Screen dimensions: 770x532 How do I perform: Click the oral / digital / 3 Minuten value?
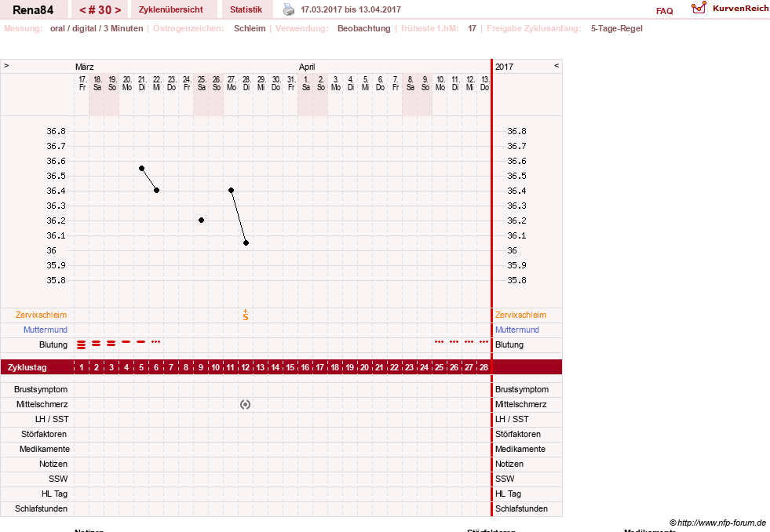[97, 28]
